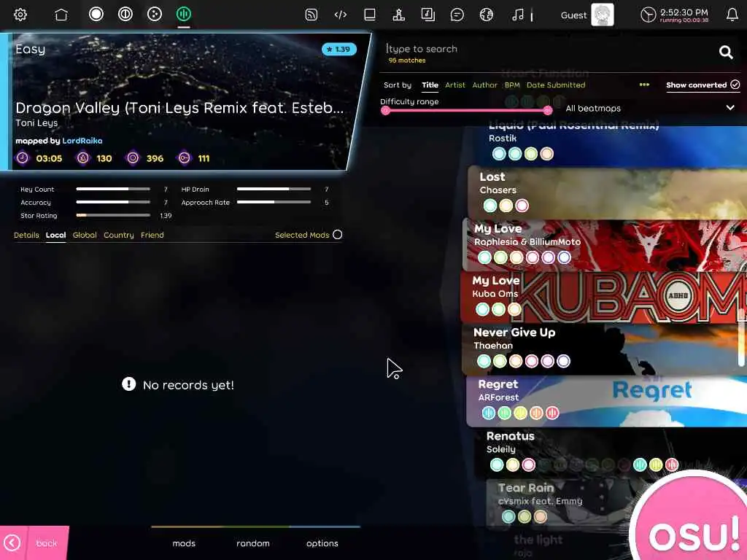Viewport: 747px width, 560px height.
Task: Open the wiki book icon
Action: pos(427,15)
